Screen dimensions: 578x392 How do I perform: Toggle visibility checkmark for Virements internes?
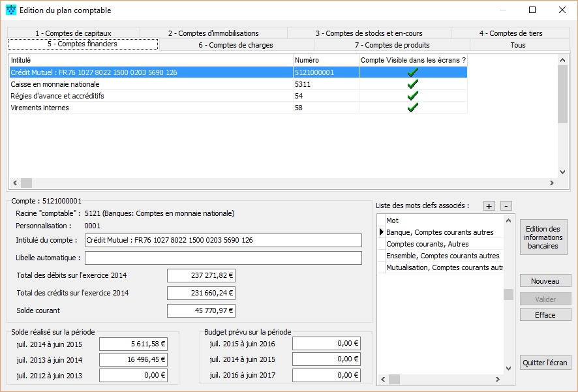412,108
